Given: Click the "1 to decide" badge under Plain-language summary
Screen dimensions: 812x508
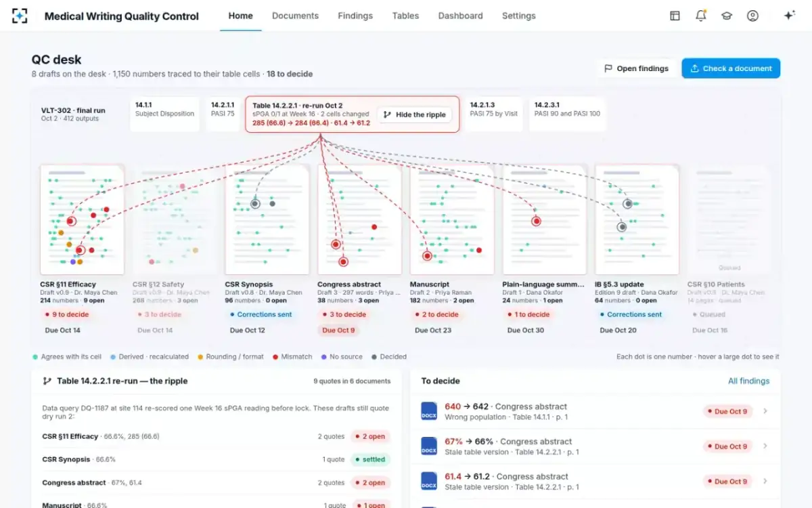Looking at the screenshot, I should point(528,314).
